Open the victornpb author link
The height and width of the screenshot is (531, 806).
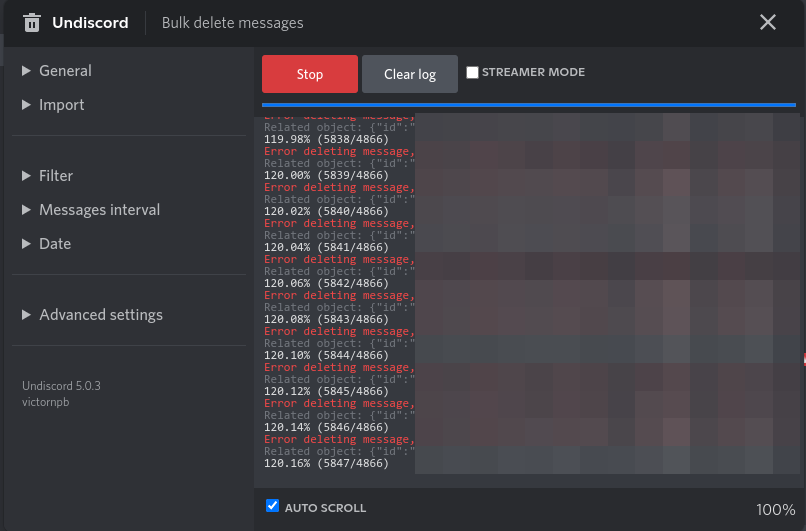coord(46,402)
